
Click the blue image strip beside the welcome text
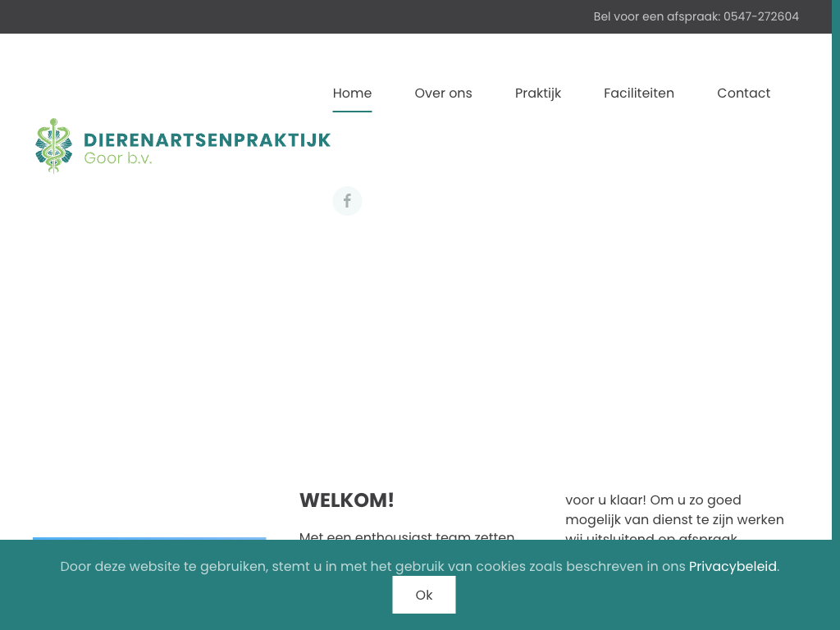(x=149, y=538)
